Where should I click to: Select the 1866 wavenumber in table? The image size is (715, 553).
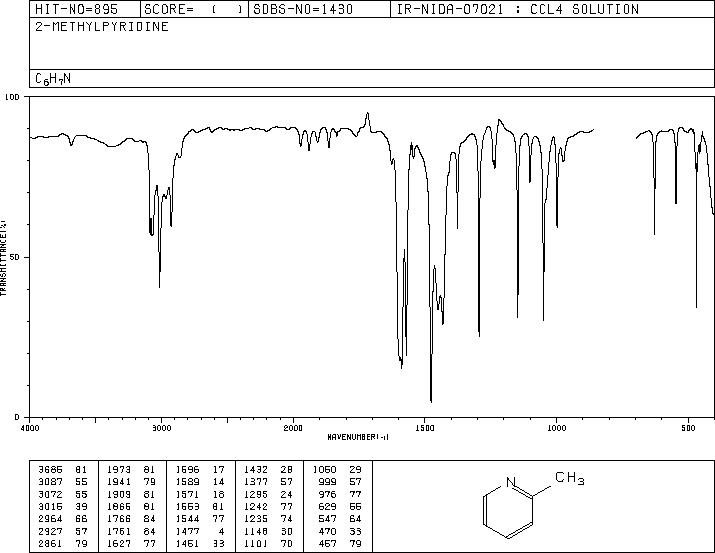119,506
